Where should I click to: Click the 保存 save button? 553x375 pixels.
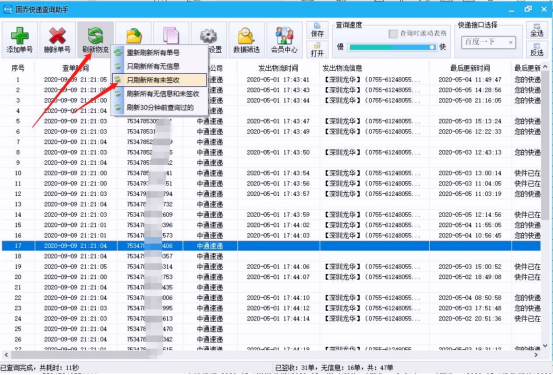tap(317, 30)
